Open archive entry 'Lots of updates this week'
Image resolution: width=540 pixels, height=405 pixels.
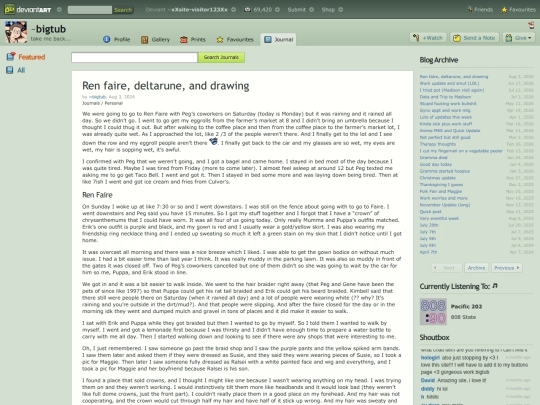click(x=446, y=117)
